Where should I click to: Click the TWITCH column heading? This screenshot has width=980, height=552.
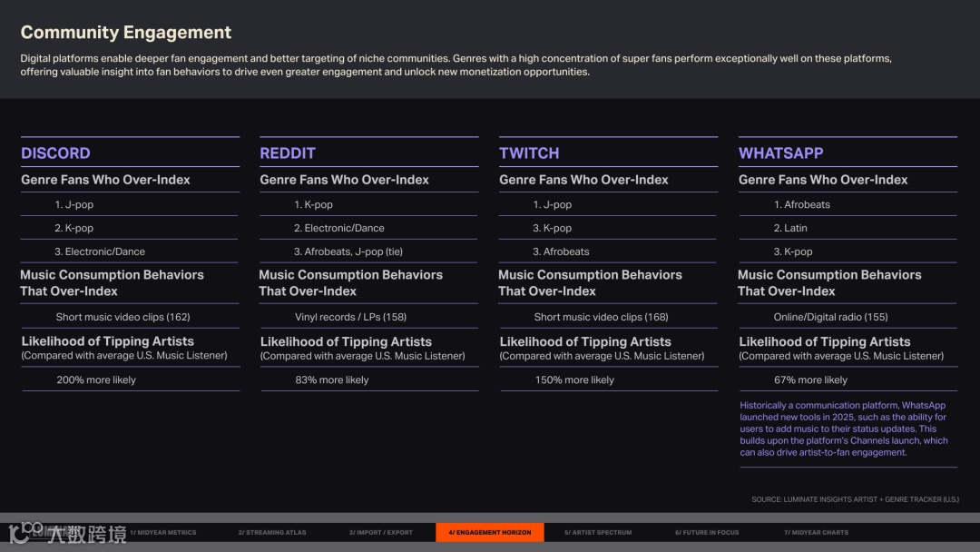529,153
